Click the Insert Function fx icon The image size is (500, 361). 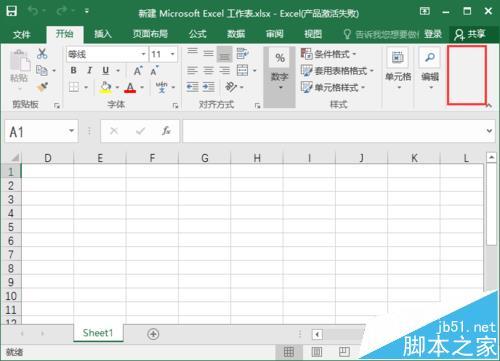[166, 131]
